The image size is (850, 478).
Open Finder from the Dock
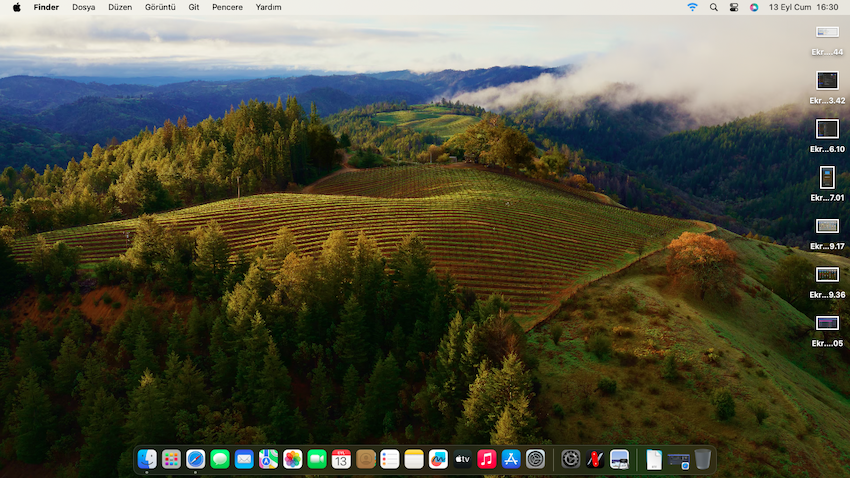[148, 459]
